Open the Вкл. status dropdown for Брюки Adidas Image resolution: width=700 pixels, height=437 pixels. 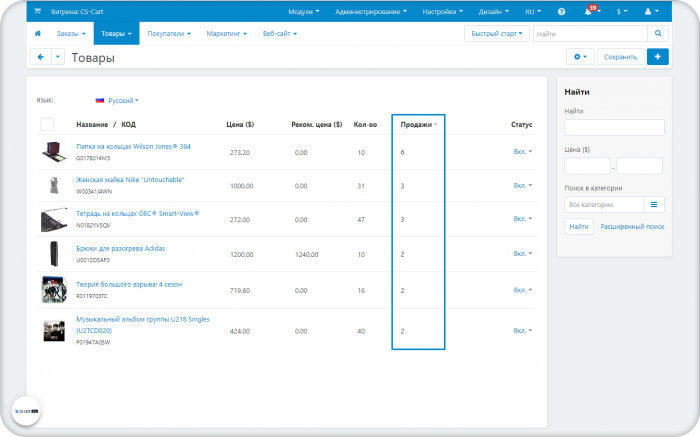[x=522, y=254]
